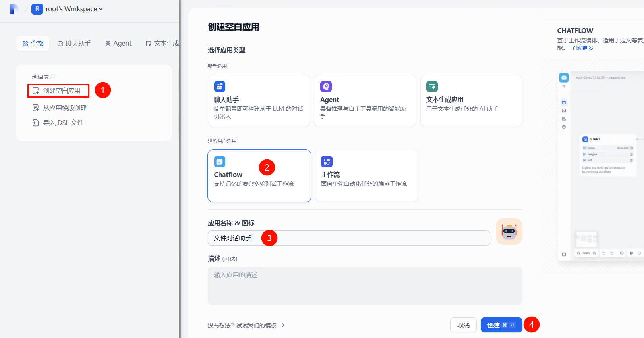Switch to the Agent tab

pos(118,43)
